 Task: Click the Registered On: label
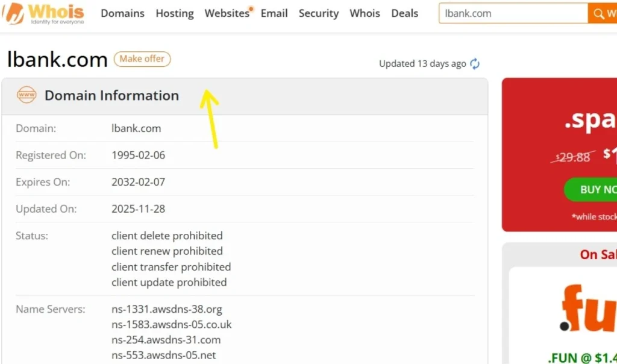pos(51,155)
